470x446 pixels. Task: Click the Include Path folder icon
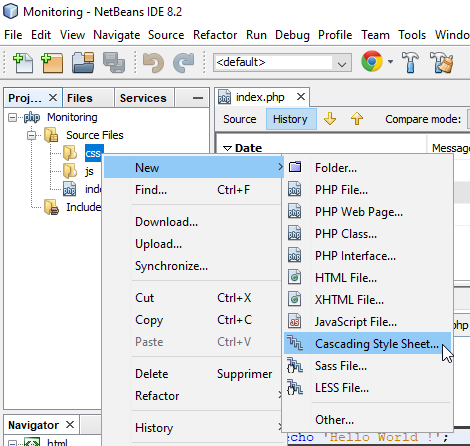click(51, 207)
